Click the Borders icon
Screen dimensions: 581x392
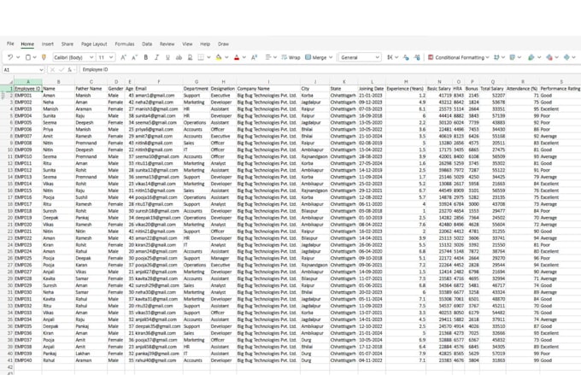[x=201, y=57]
